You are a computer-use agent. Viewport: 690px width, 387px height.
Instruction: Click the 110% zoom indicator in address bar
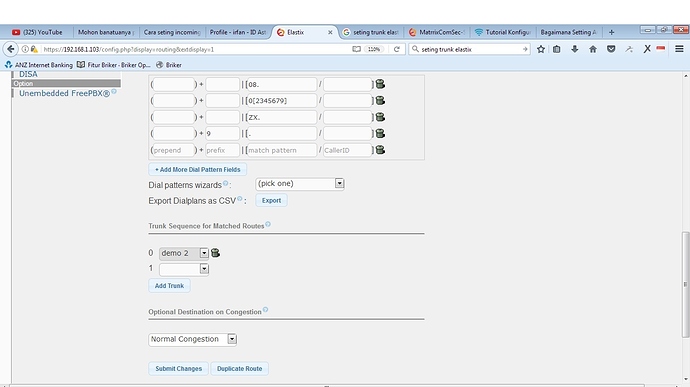[x=374, y=49]
